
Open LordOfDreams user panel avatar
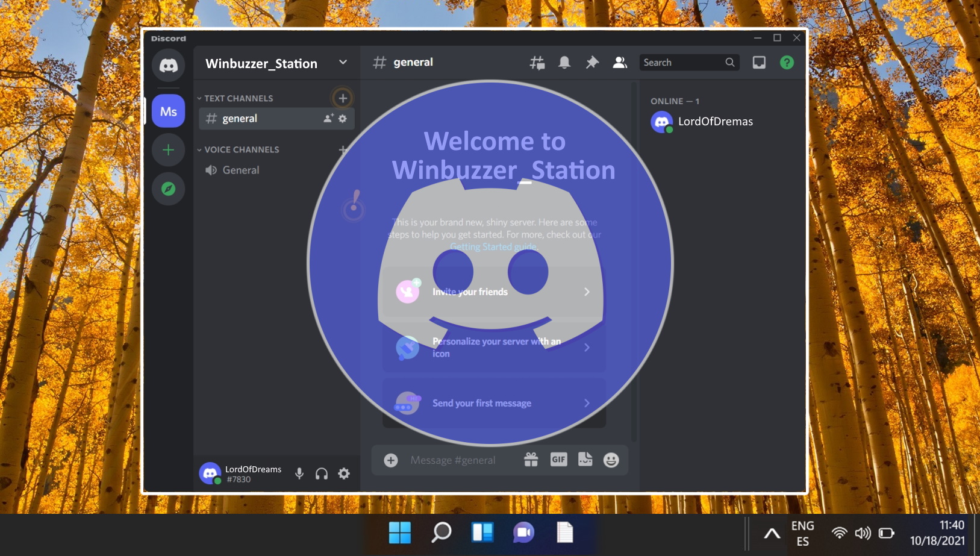tap(210, 473)
